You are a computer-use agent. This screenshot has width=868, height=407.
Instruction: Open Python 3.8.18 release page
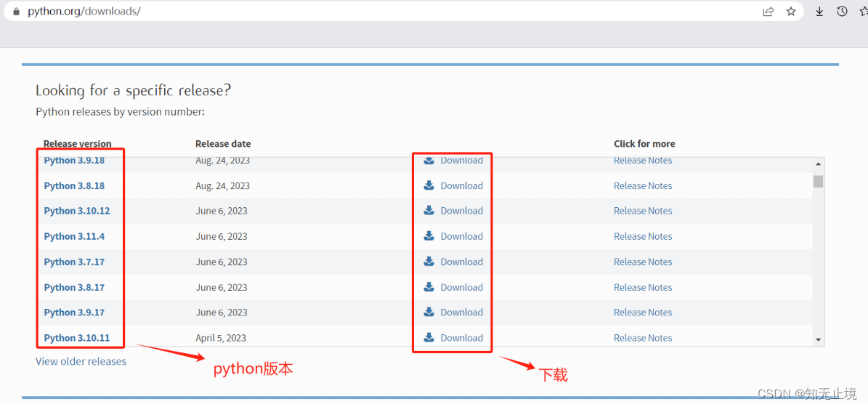point(74,186)
